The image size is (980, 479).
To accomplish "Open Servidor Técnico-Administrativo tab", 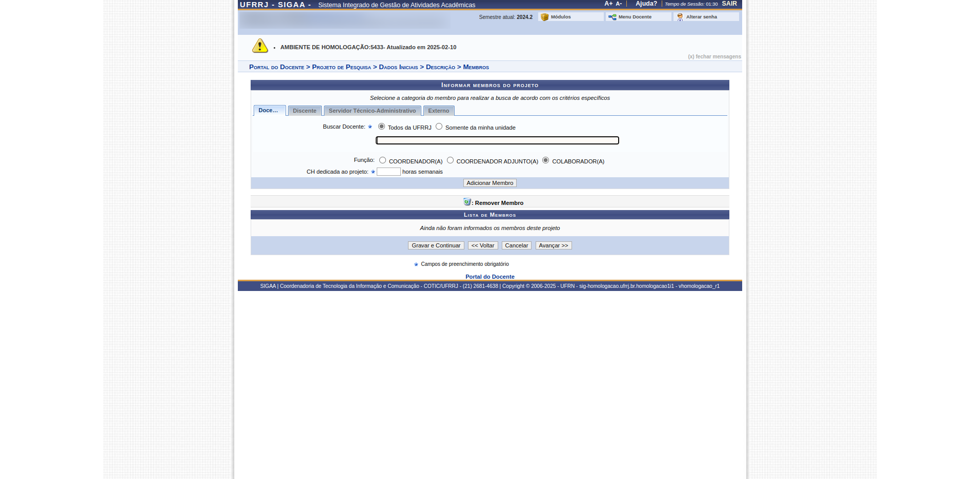I will tap(372, 111).
